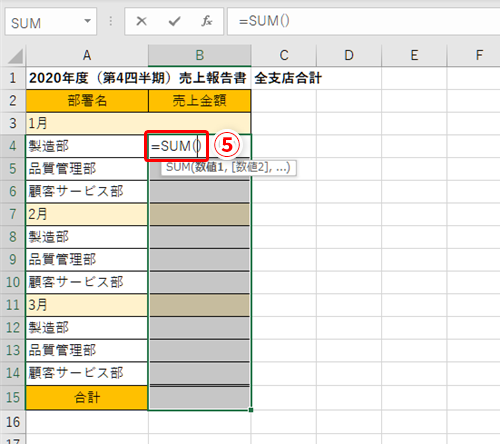Viewport: 500px width, 444px height.
Task: Expand the Name Box dropdown arrow
Action: [x=87, y=21]
